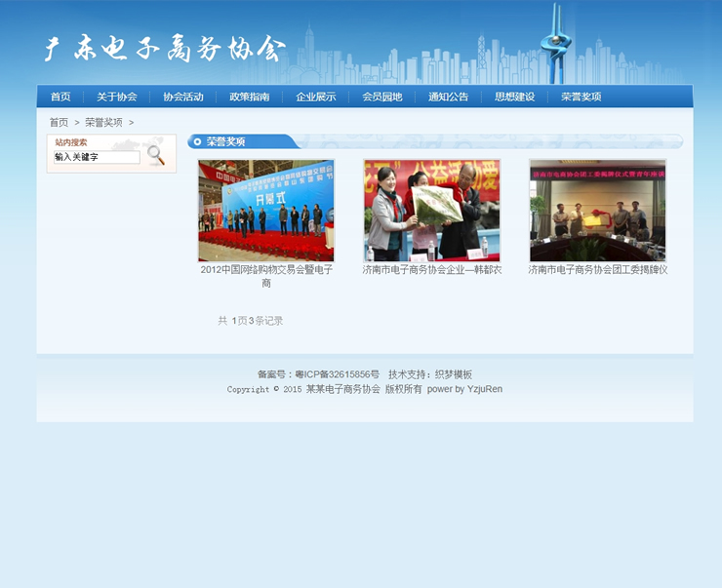Select 协会活动 from the navigation bar
This screenshot has width=722, height=588.
click(x=182, y=97)
